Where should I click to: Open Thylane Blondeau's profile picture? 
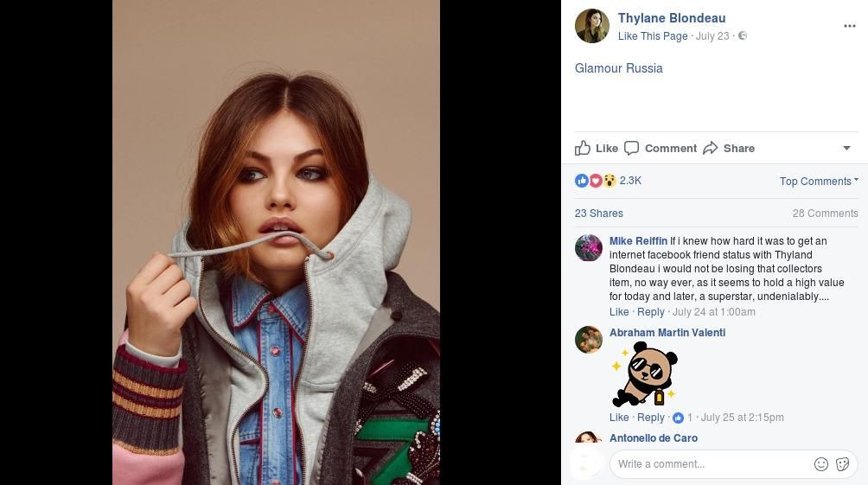592,27
